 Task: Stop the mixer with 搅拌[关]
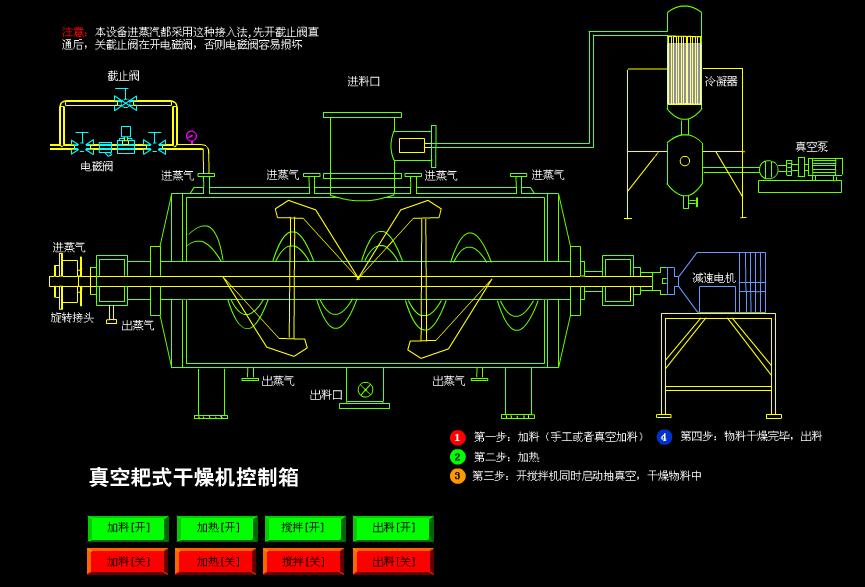pos(304,562)
